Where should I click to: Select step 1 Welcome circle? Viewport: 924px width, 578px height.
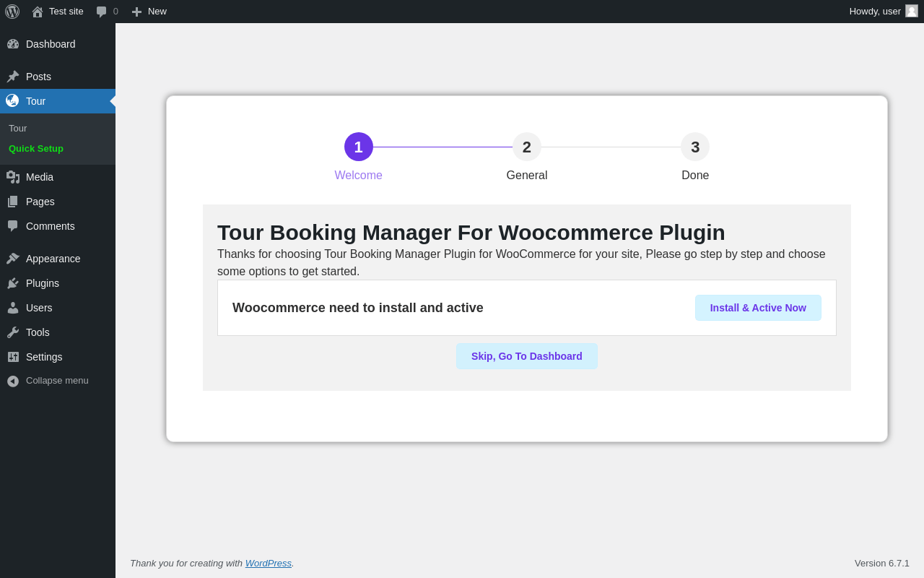coord(359,147)
